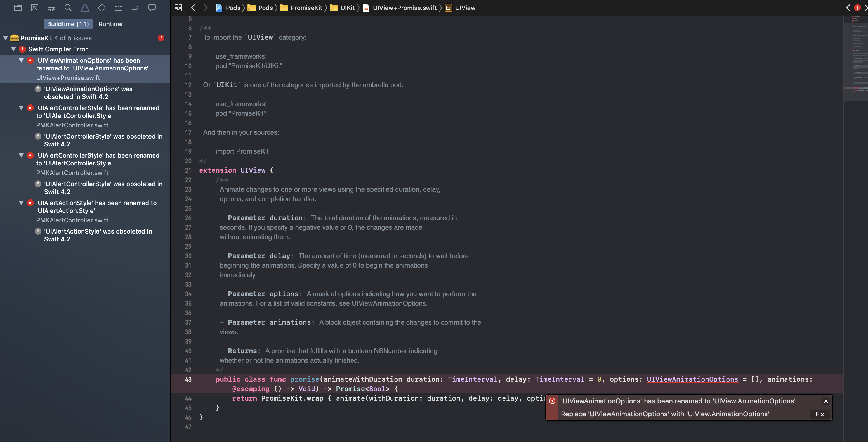Image resolution: width=868 pixels, height=442 pixels.
Task: Click 'pod "PromiseKit/UIKit"' comment line
Action: click(249, 66)
